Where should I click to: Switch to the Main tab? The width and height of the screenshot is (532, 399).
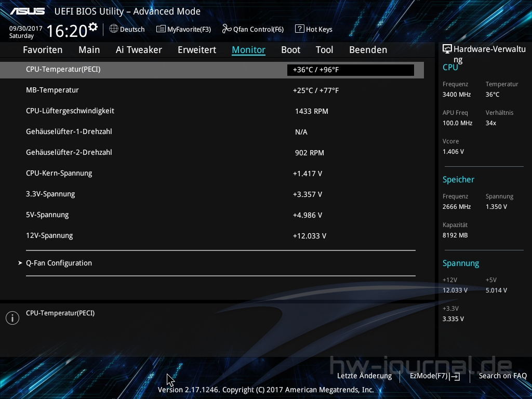pos(89,49)
